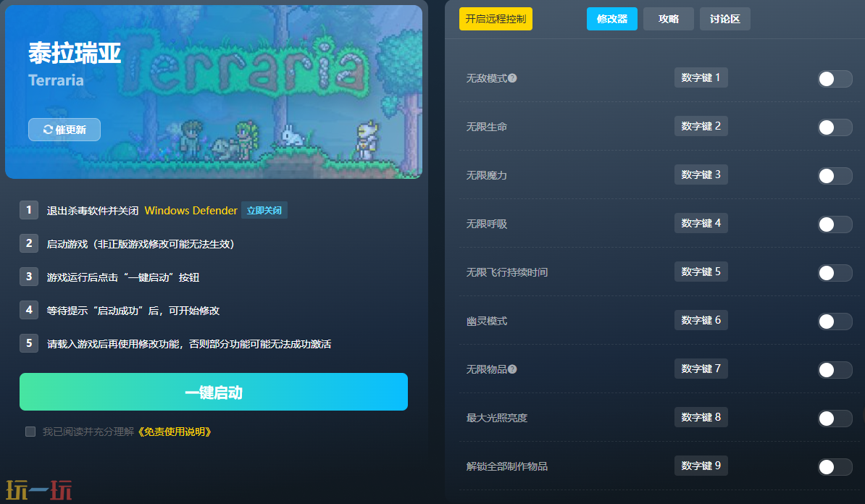This screenshot has height=504, width=865.
Task: Click Windows Defender yellow text
Action: click(x=191, y=211)
